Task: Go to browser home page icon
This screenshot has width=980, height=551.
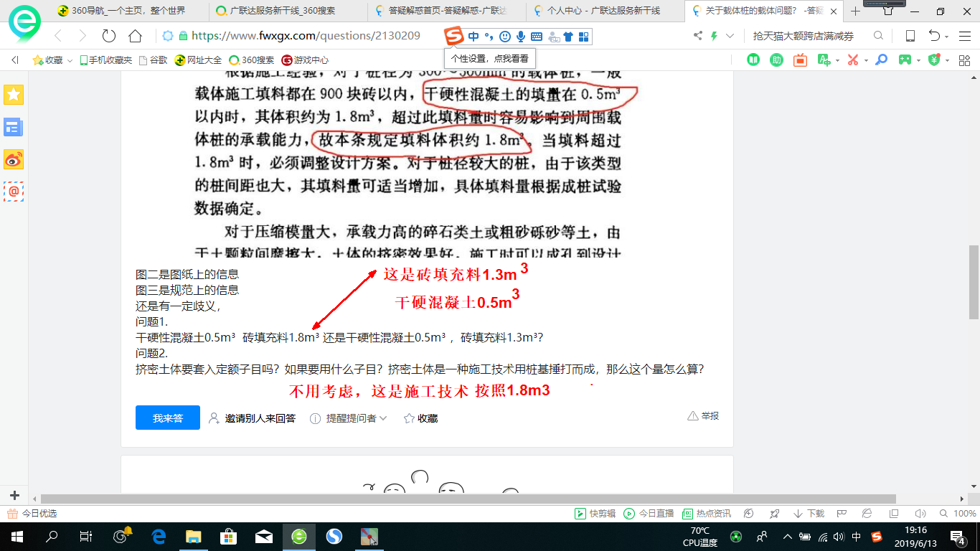Action: pos(135,36)
